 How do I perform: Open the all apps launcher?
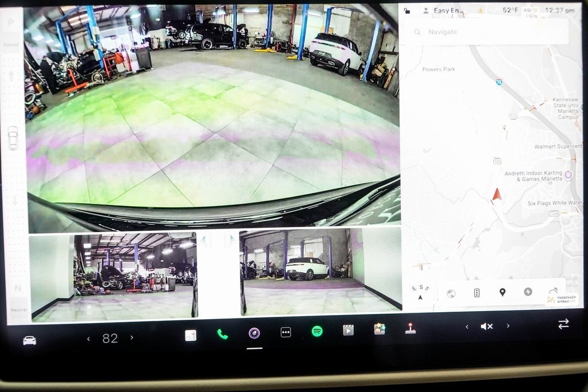click(285, 332)
